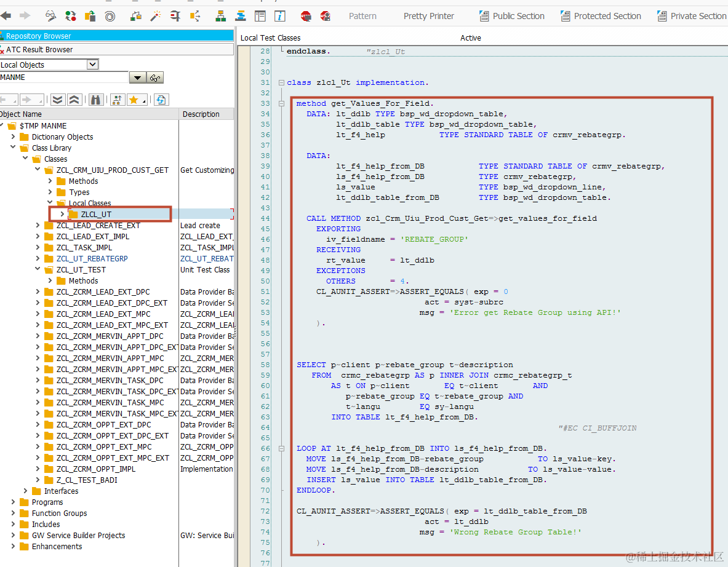Expand the Interfaces folder node
The height and width of the screenshot is (567, 728).
tap(25, 491)
